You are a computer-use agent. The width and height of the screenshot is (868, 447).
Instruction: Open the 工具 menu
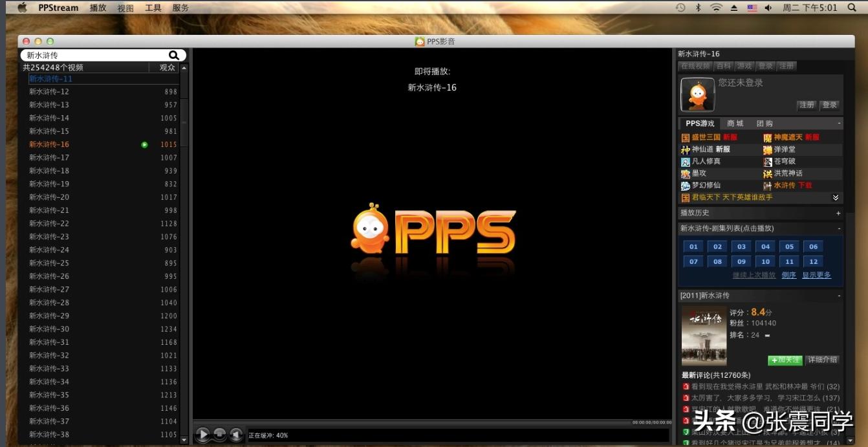[153, 8]
